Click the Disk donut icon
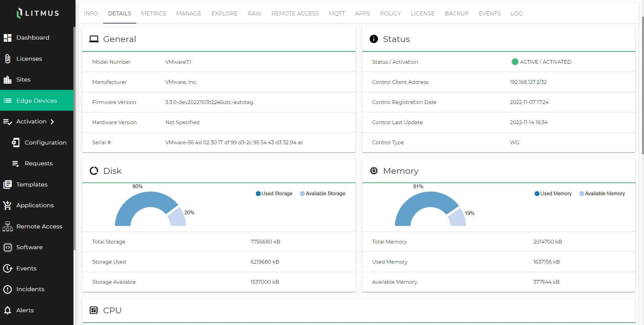Viewport: 644px width, 325px height. 94,171
